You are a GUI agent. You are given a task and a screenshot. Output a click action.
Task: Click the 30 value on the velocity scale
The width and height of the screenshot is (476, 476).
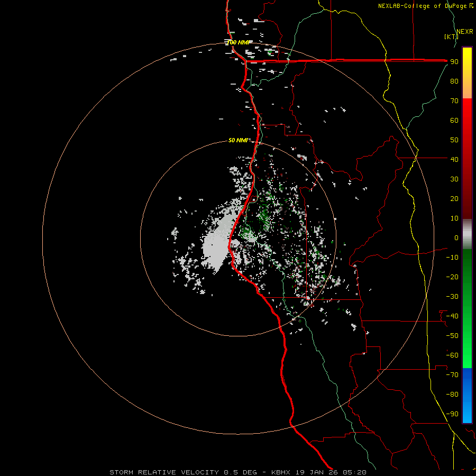click(454, 179)
